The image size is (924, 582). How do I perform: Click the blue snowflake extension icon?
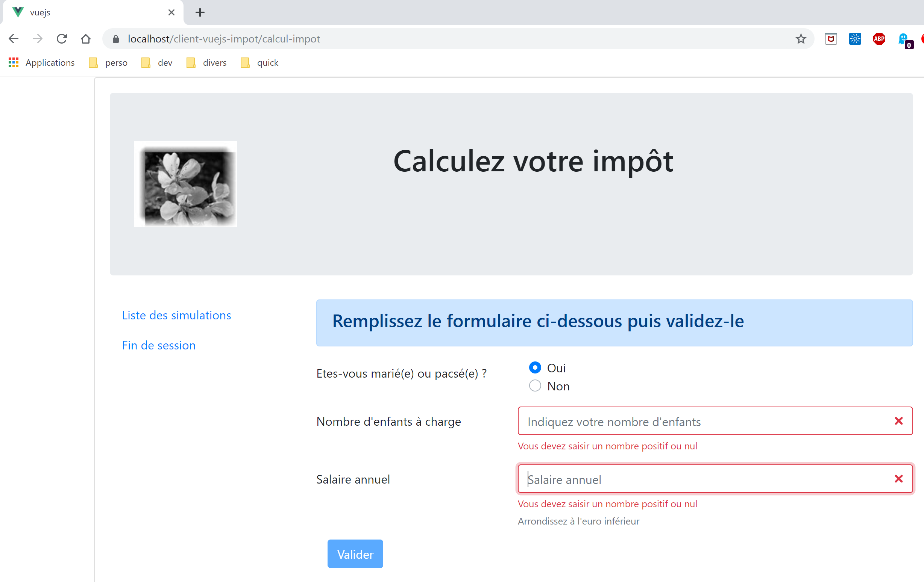[x=855, y=39]
